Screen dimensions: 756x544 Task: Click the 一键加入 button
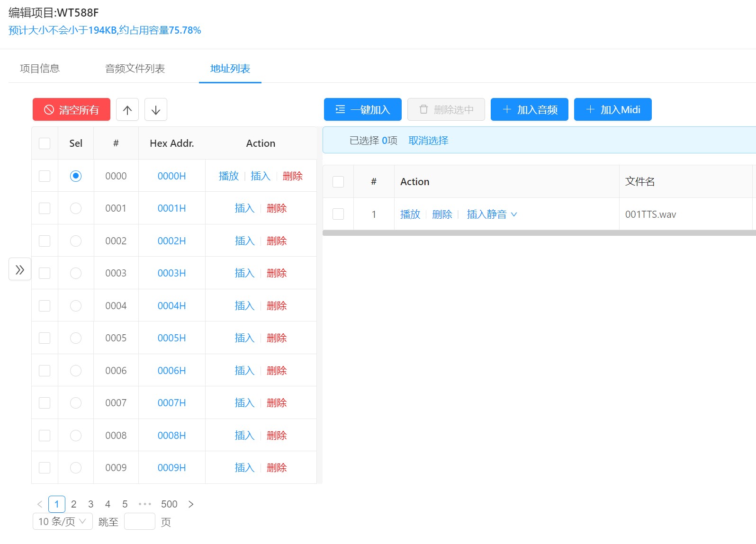click(363, 110)
